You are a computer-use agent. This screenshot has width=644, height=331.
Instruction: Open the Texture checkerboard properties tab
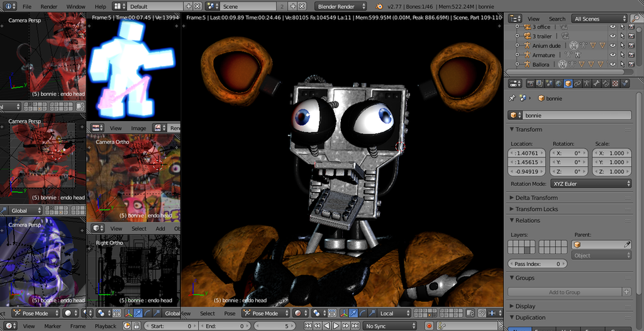(x=615, y=84)
